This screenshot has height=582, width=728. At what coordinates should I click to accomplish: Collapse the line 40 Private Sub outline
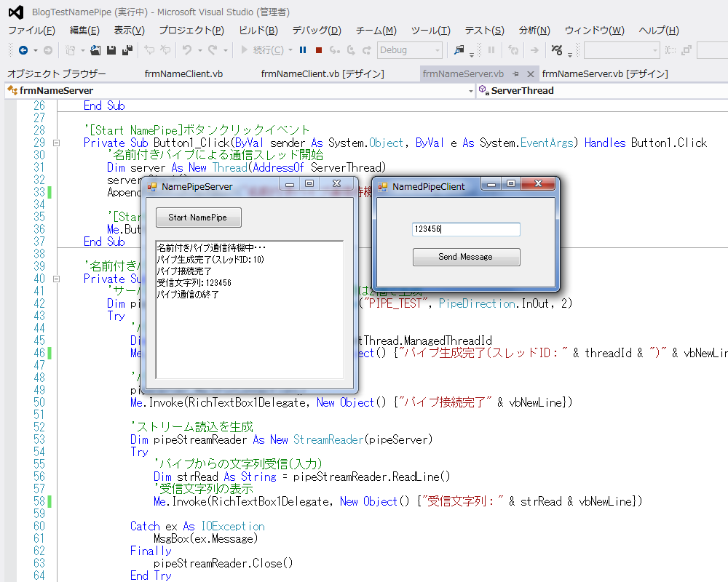(x=57, y=279)
